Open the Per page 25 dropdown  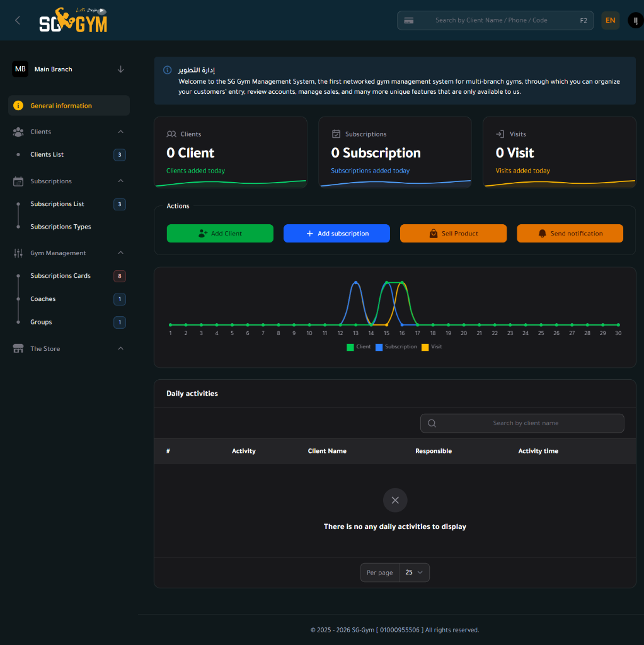click(414, 573)
